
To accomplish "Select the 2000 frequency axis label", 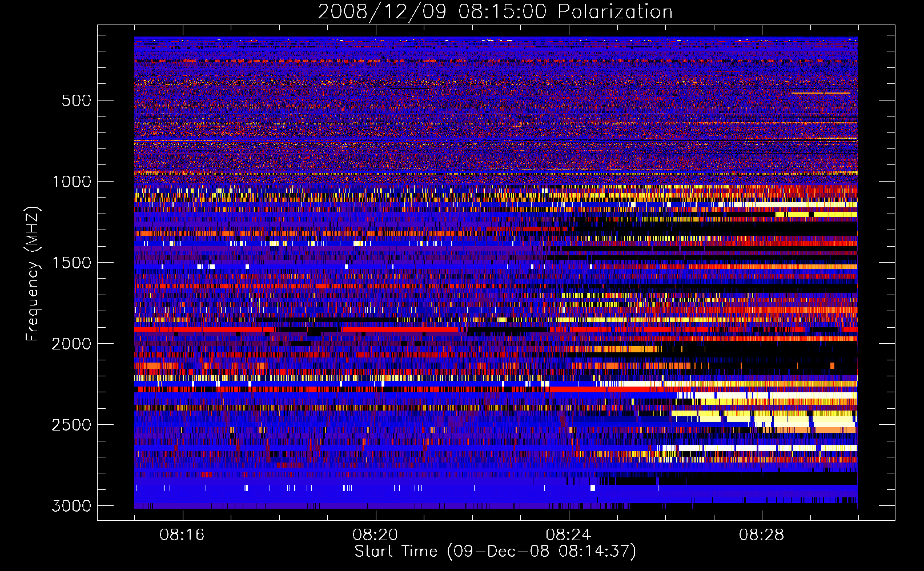I will tap(71, 344).
